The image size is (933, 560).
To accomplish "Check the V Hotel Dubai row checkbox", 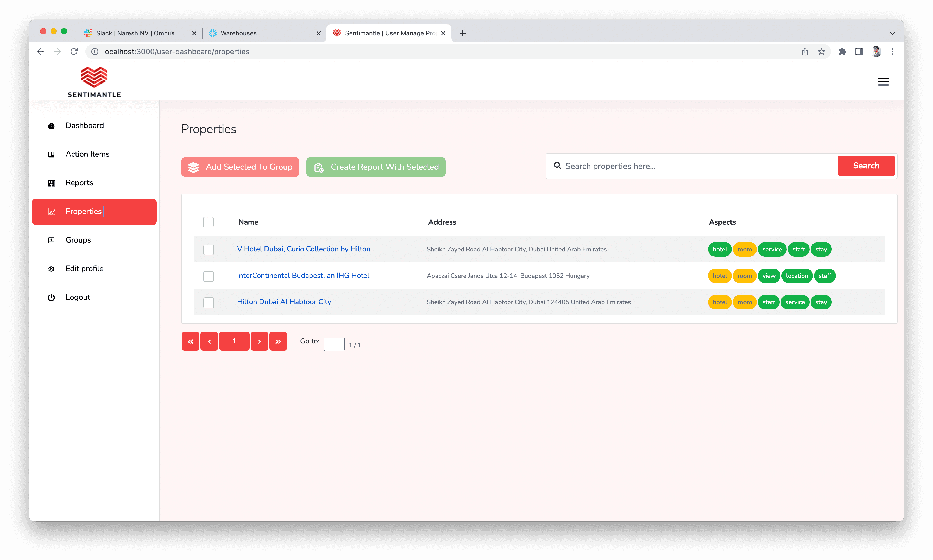I will click(x=208, y=250).
